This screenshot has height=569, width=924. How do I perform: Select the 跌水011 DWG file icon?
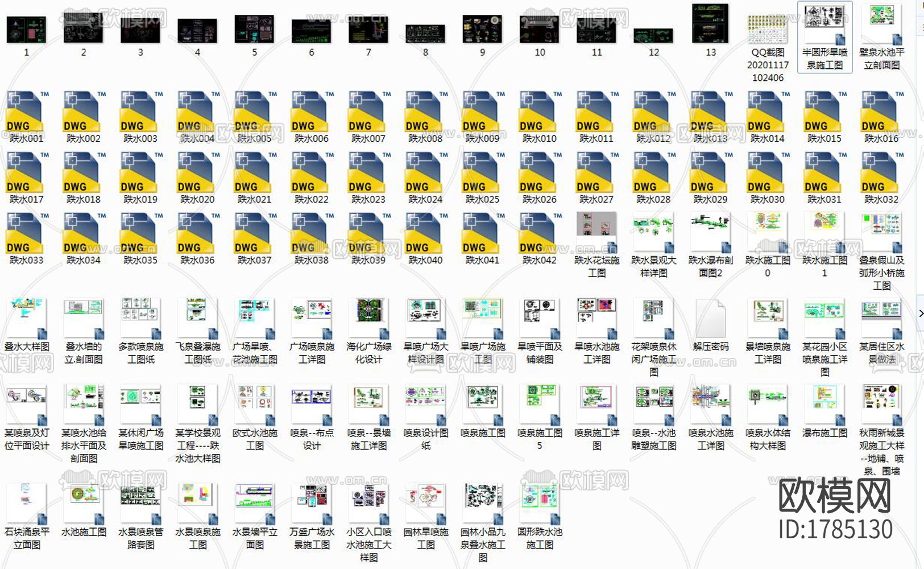click(x=596, y=112)
